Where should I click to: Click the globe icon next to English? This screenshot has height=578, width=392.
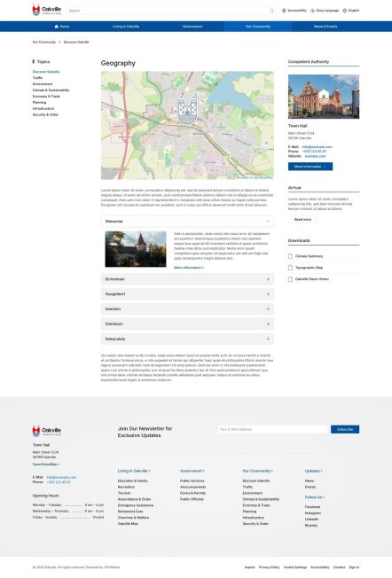coord(345,11)
